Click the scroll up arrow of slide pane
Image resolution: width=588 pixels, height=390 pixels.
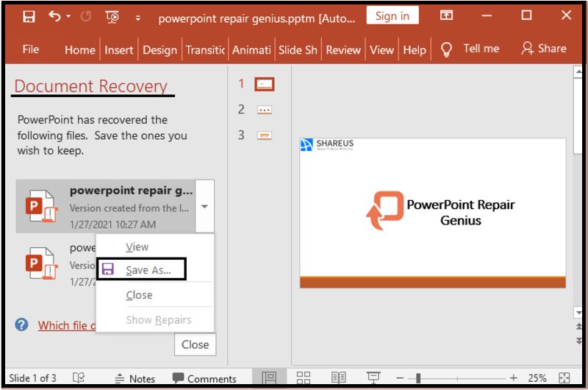578,71
